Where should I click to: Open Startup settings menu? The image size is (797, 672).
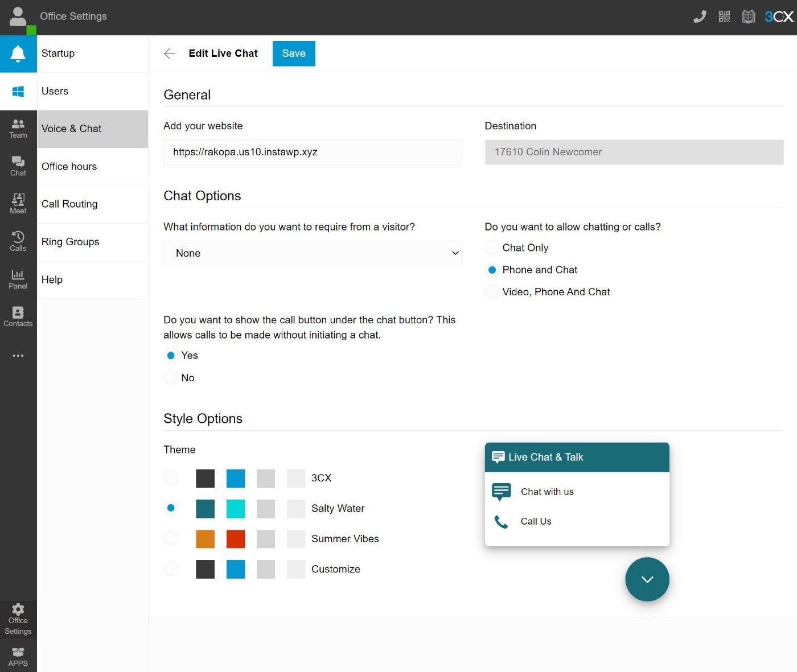tap(92, 53)
